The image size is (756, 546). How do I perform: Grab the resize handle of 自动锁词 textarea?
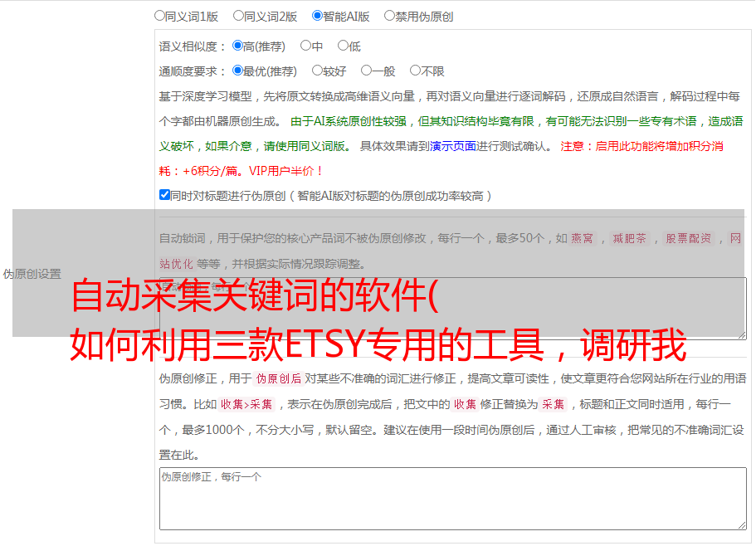(742, 334)
